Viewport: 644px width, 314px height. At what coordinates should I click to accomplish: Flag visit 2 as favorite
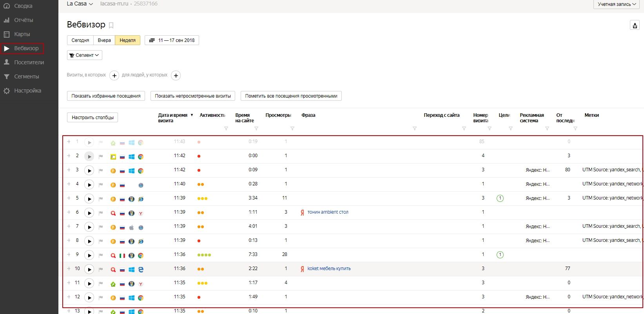click(x=101, y=156)
